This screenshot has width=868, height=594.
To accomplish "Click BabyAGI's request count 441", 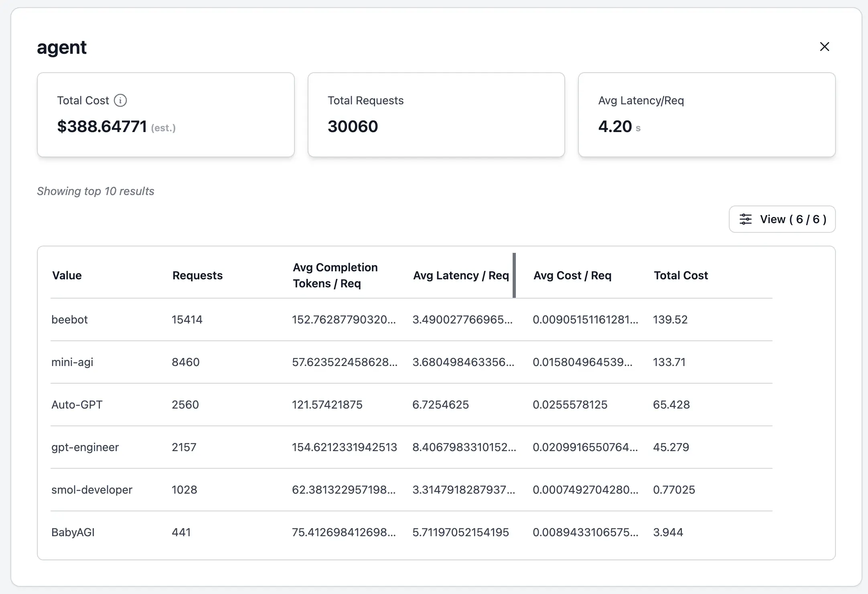I will tap(181, 532).
